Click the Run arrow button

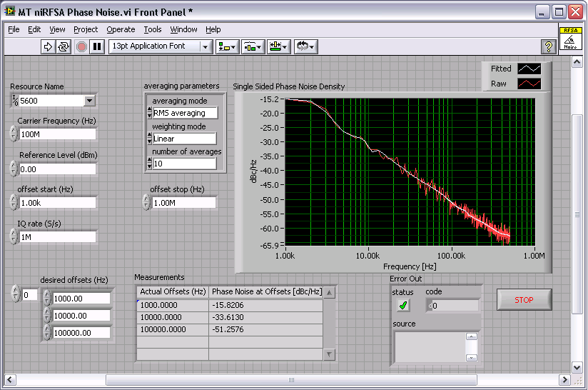tap(48, 46)
